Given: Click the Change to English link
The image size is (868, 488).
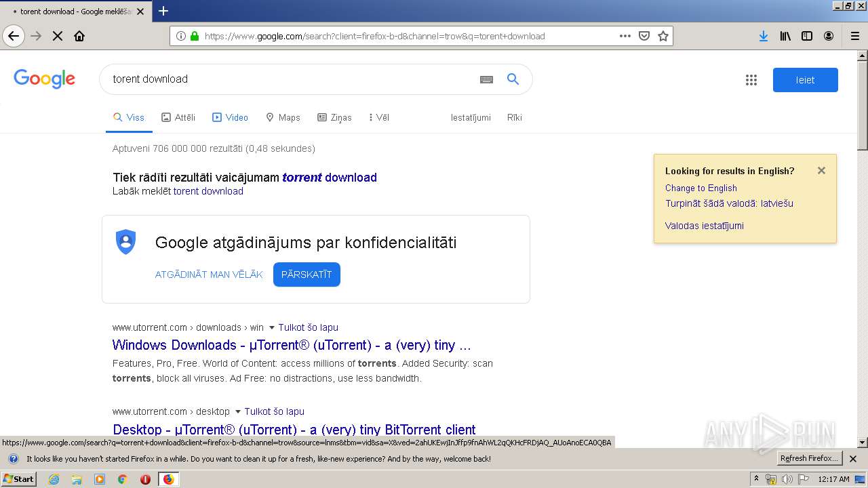Looking at the screenshot, I should pos(701,188).
